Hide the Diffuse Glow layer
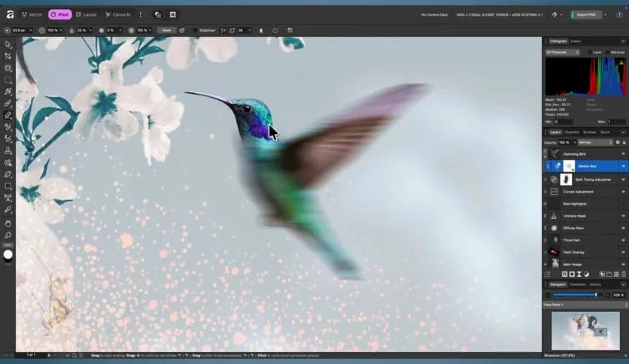The width and height of the screenshot is (629, 364). point(624,228)
